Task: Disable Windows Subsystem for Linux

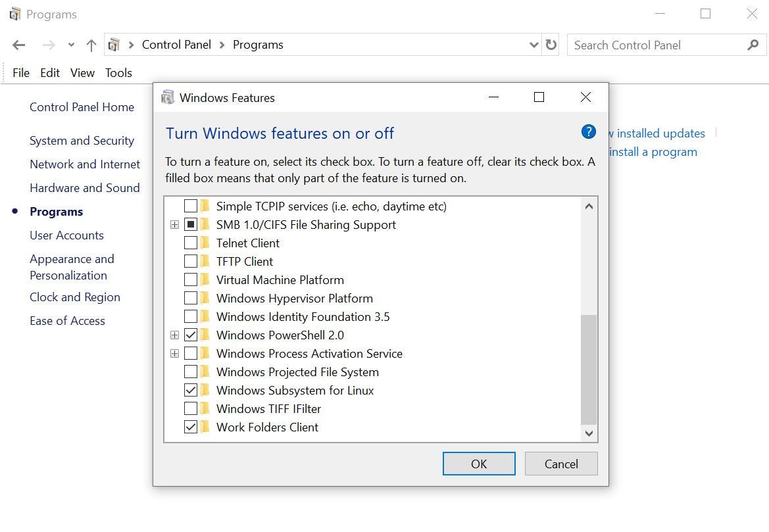Action: [x=191, y=390]
